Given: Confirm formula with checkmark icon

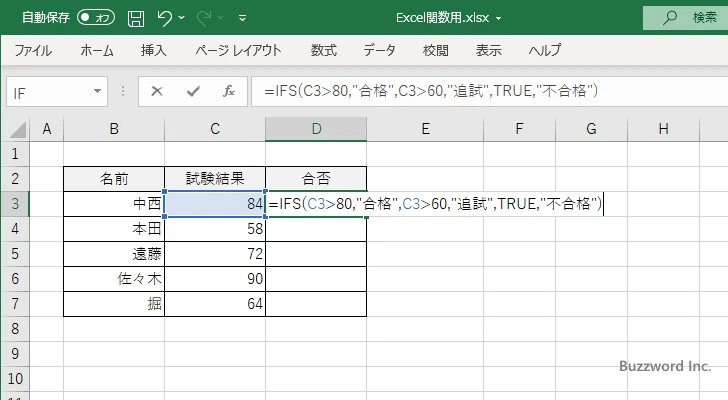Looking at the screenshot, I should point(193,91).
